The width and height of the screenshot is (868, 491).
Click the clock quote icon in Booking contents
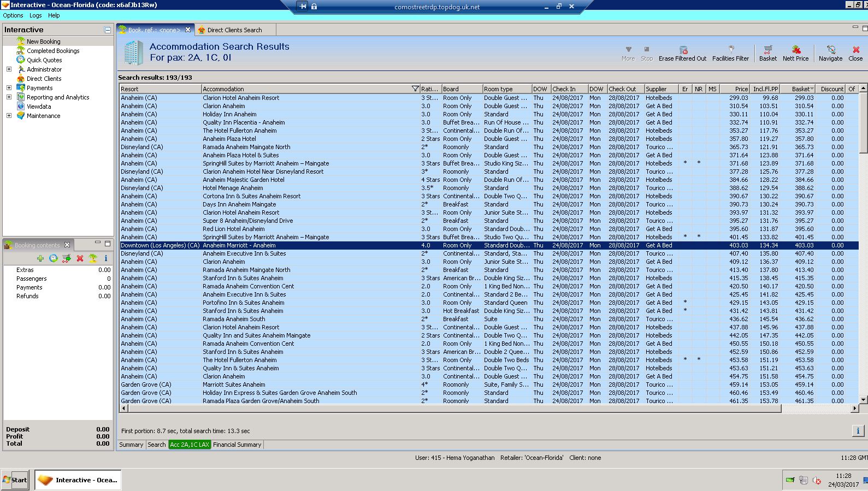click(53, 258)
